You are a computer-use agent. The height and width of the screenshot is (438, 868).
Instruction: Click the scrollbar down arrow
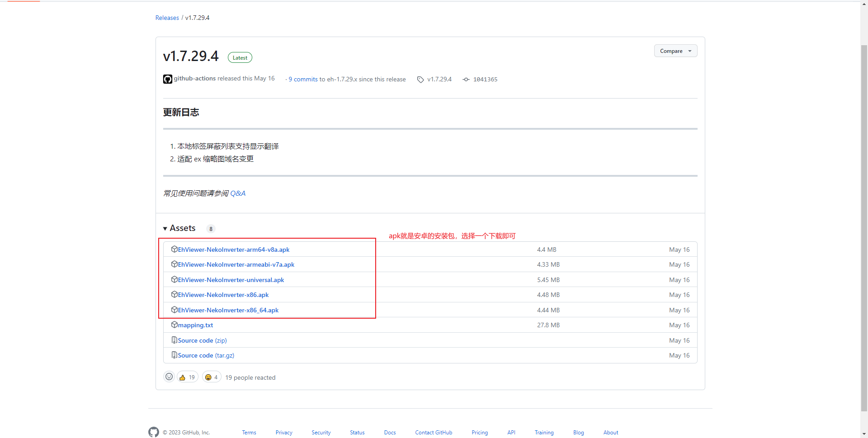point(864,434)
